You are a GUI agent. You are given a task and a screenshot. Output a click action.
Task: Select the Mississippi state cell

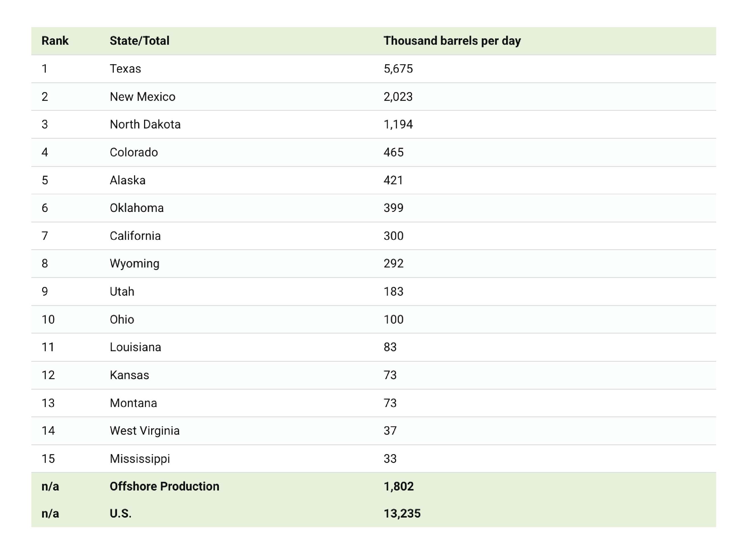[139, 458]
